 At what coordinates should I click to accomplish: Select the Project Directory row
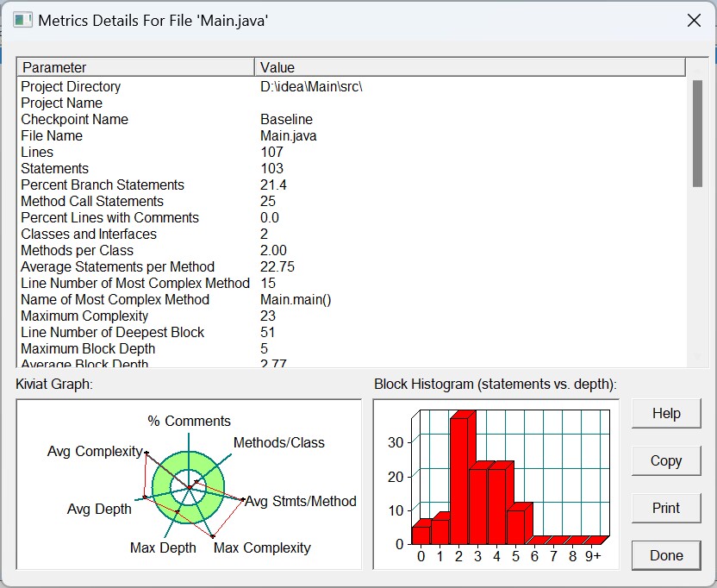(x=352, y=86)
